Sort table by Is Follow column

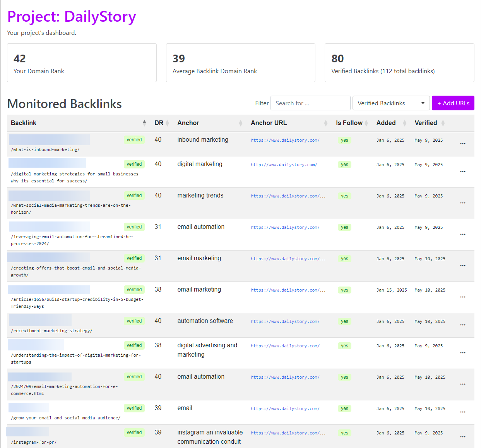coord(366,123)
